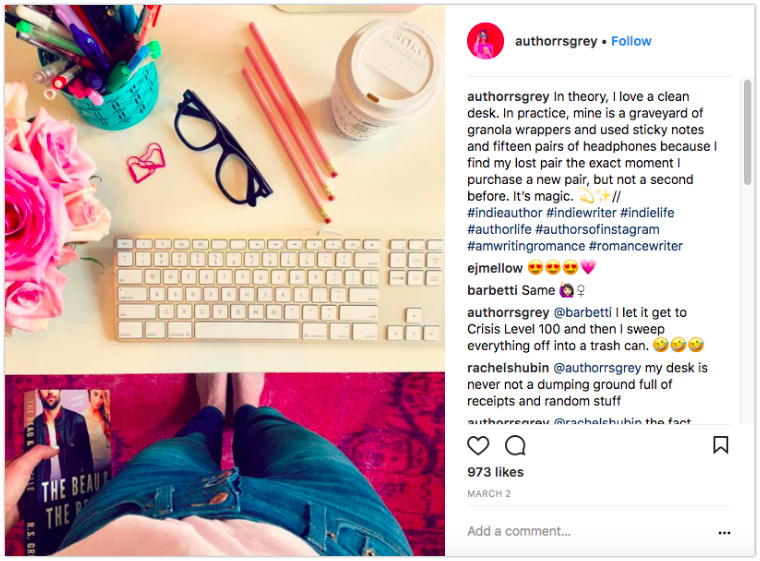Open the #authorsofinstagram hashtag
The width and height of the screenshot is (760, 561).
(x=597, y=229)
